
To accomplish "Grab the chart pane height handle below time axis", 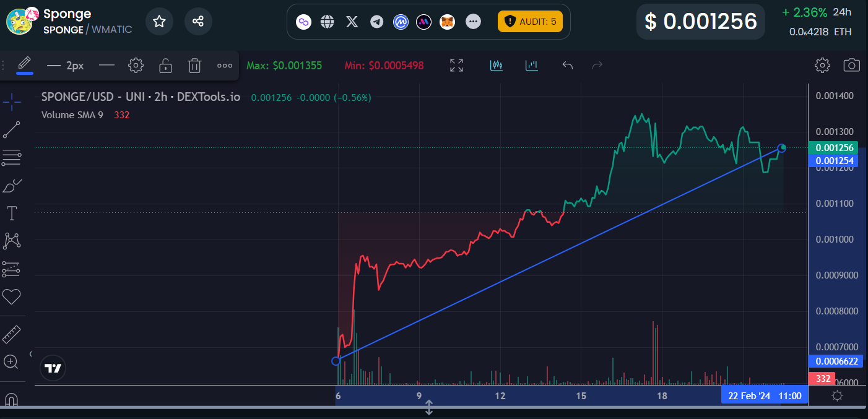I will [428, 408].
